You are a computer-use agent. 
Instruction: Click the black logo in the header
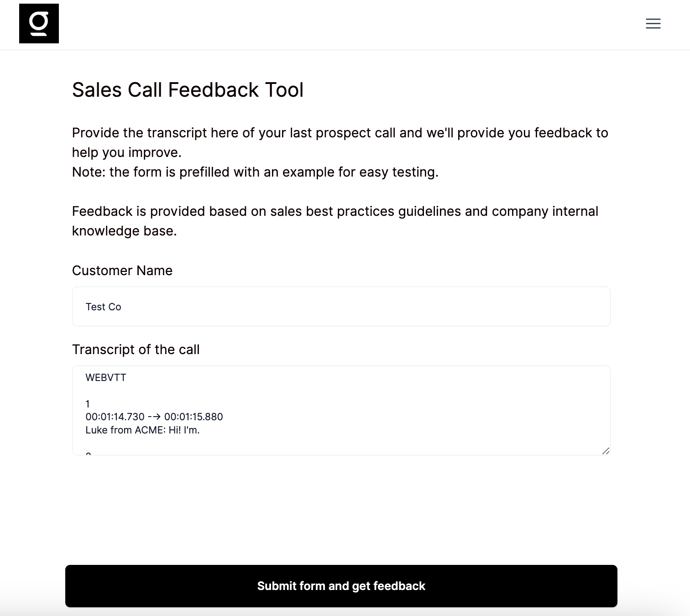pyautogui.click(x=39, y=24)
